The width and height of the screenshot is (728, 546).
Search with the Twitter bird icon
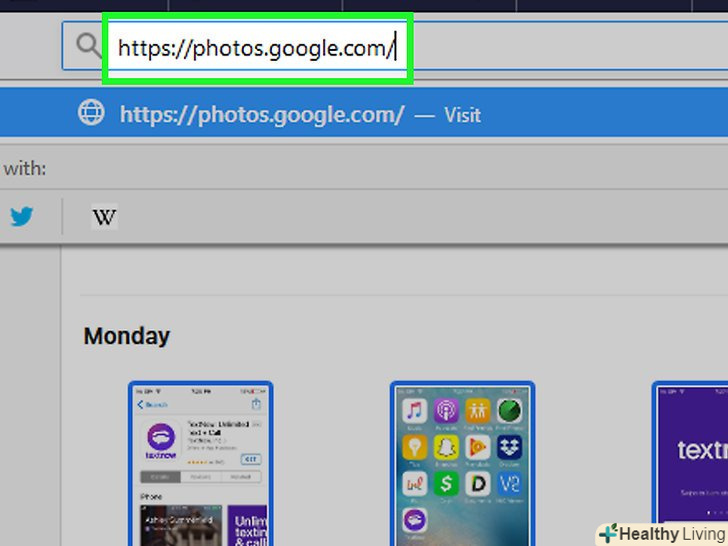coord(22,216)
